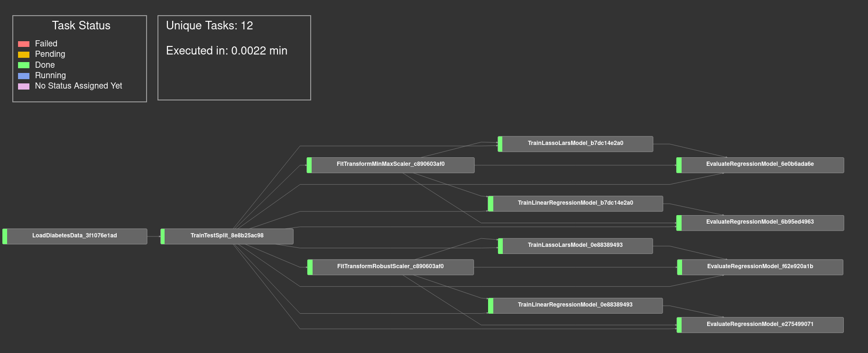This screenshot has width=868, height=353.
Task: Click the green status bar on LoadDiabetesData node
Action: point(5,236)
